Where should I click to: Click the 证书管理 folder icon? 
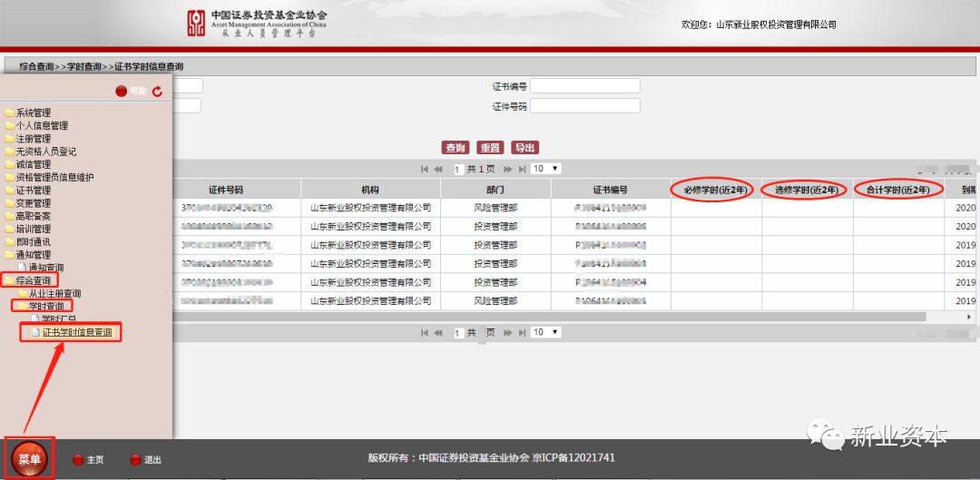coord(9,190)
